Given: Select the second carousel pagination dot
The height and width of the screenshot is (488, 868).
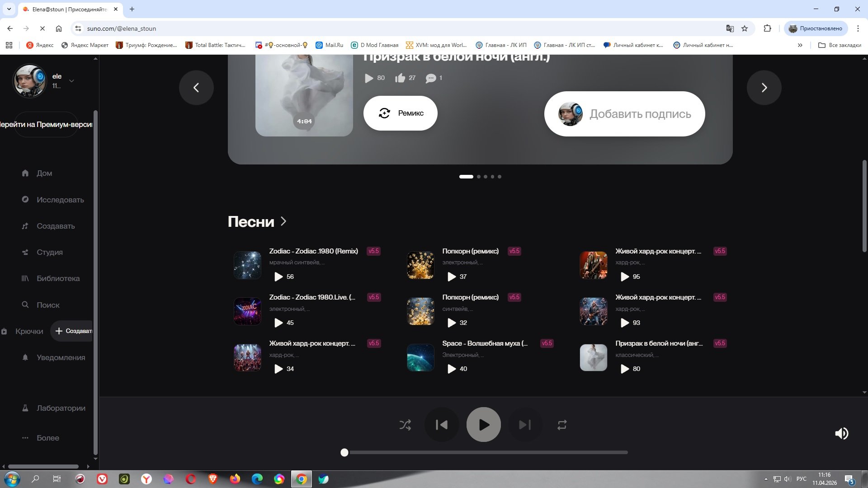Looking at the screenshot, I should tap(479, 177).
